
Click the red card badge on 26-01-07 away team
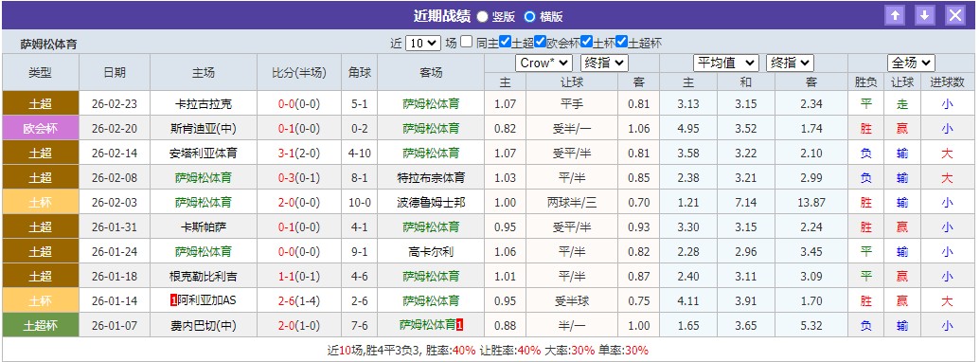(459, 325)
